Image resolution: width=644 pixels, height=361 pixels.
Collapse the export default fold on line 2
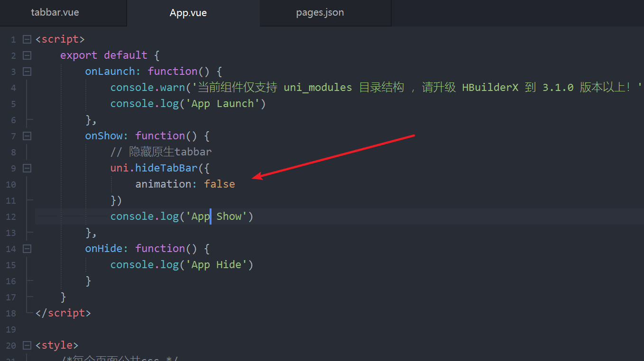click(27, 55)
